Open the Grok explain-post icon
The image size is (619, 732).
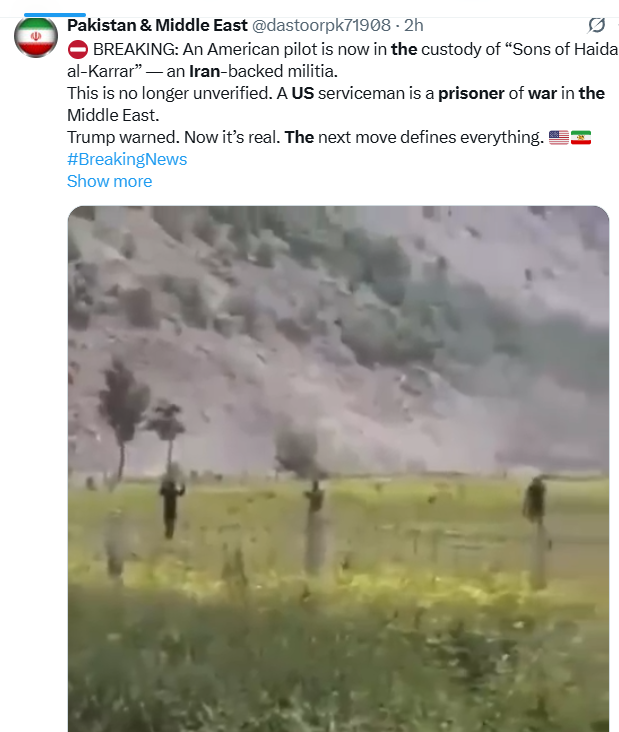coord(597,25)
